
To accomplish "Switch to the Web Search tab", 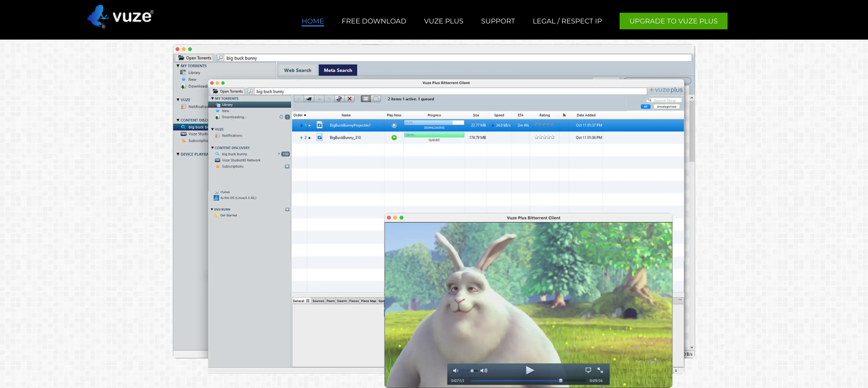I will point(297,70).
